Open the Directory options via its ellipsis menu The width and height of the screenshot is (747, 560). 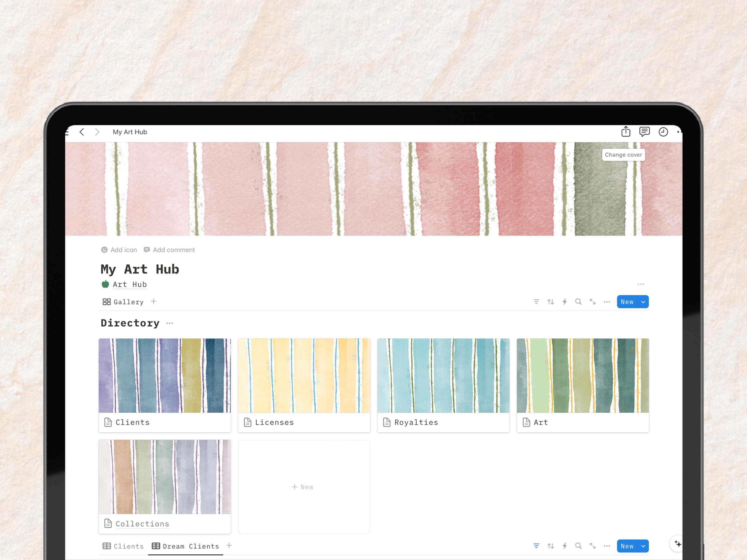click(x=169, y=323)
